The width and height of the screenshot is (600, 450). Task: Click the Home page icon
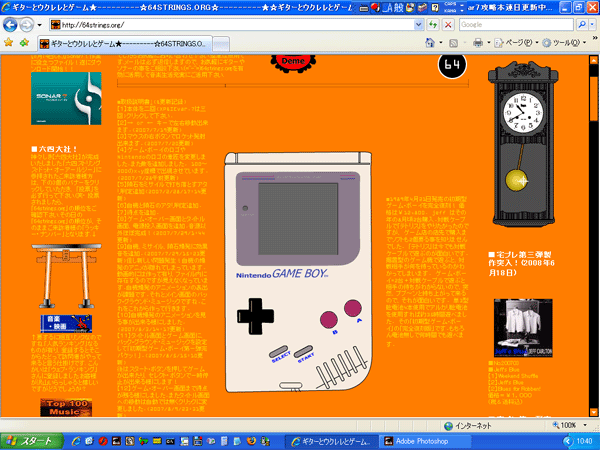(x=430, y=42)
